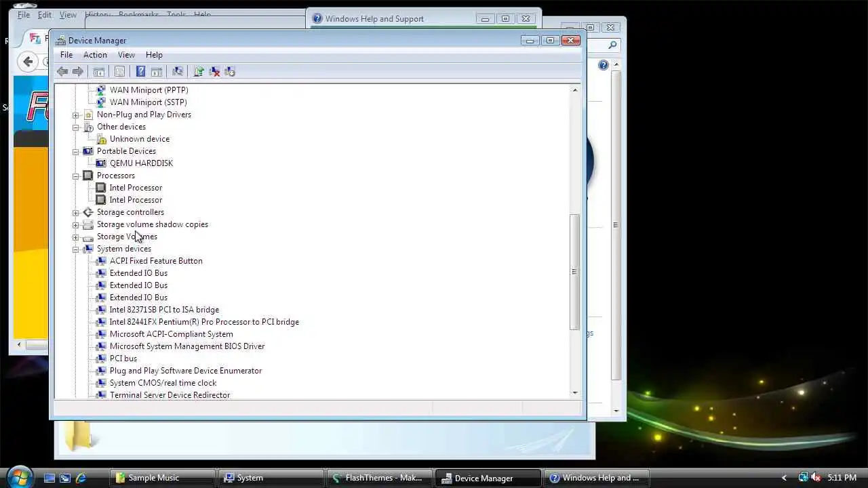
Task: Click the network tray icon
Action: pyautogui.click(x=803, y=478)
